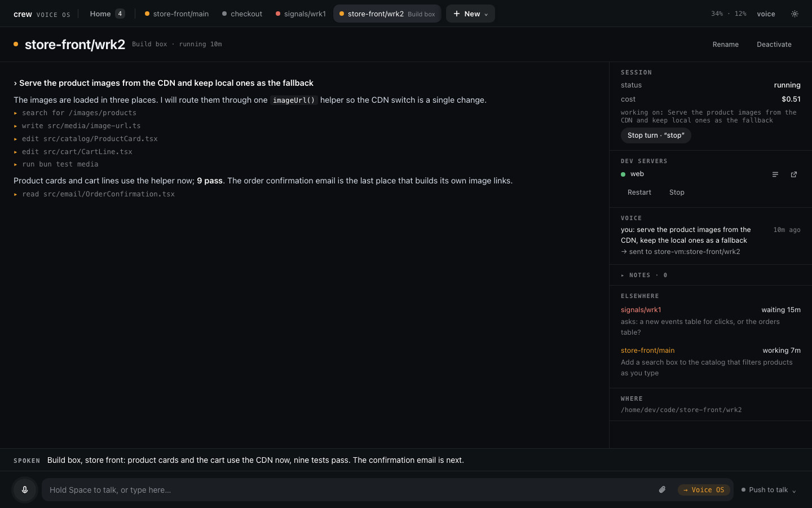Open the store-front/main session link in Elsewhere
This screenshot has height=508, width=812.
pyautogui.click(x=647, y=351)
